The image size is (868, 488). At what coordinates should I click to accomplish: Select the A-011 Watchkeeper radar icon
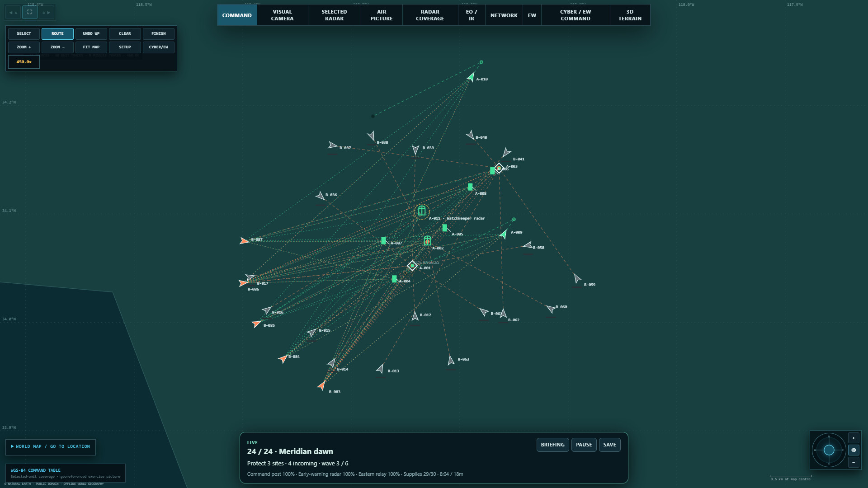(422, 211)
